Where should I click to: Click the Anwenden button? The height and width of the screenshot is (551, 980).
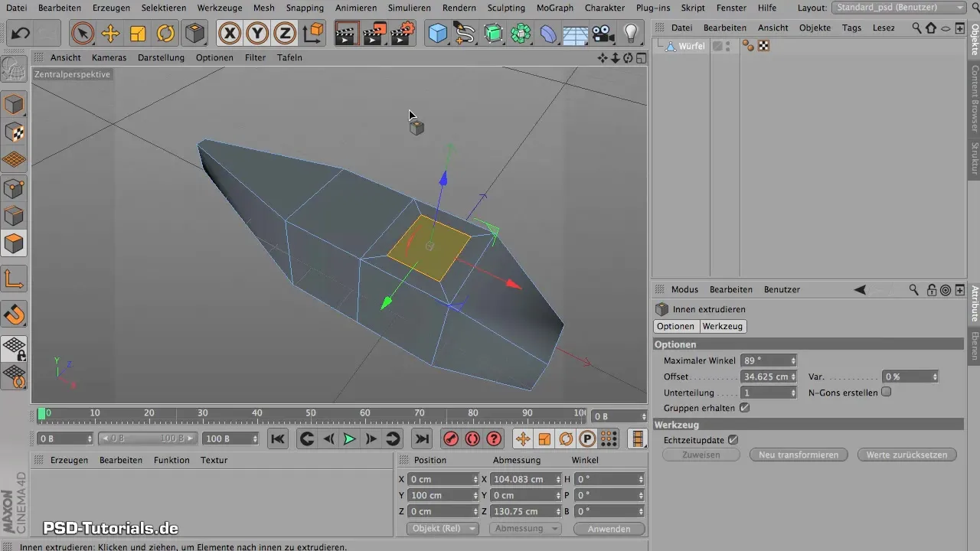point(609,529)
